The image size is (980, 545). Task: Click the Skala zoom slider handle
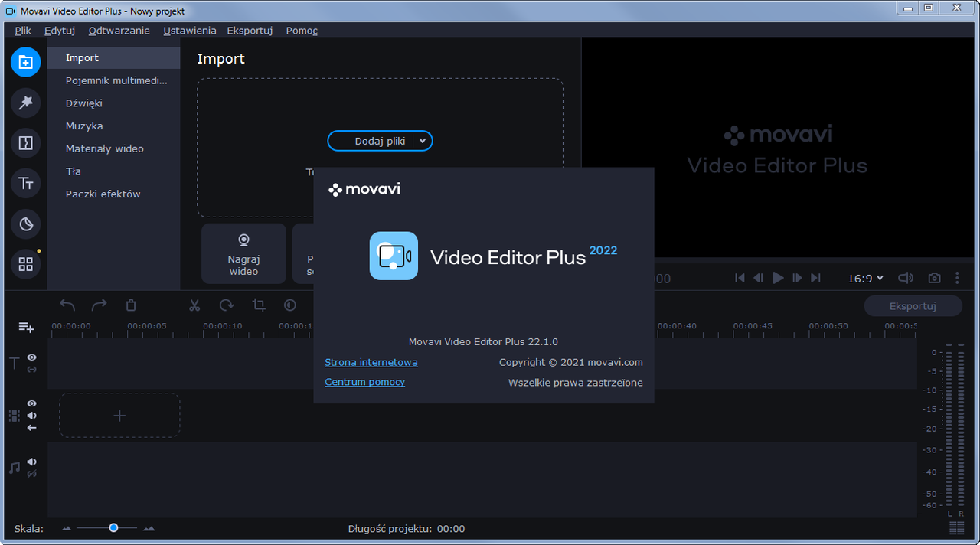113,527
